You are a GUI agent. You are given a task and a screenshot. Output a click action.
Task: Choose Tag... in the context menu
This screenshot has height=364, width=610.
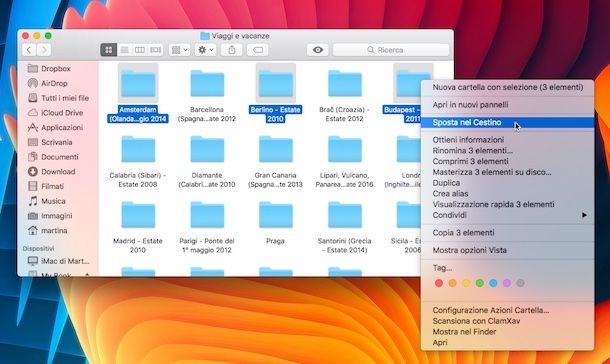click(x=507, y=268)
